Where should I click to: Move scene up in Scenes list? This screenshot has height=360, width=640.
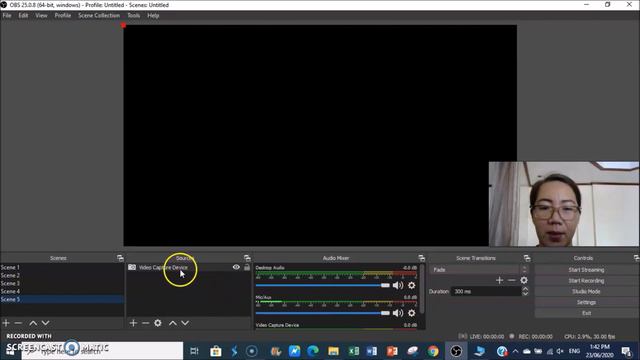33,323
